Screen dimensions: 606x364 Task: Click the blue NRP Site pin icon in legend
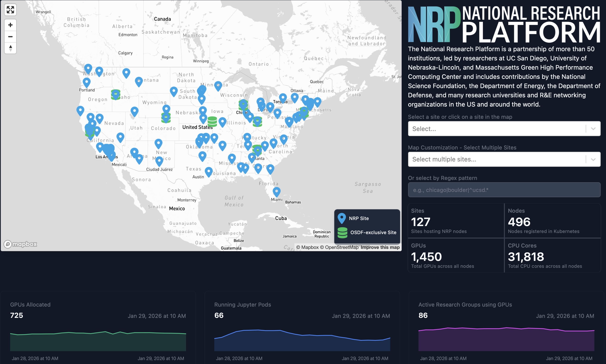tap(342, 218)
